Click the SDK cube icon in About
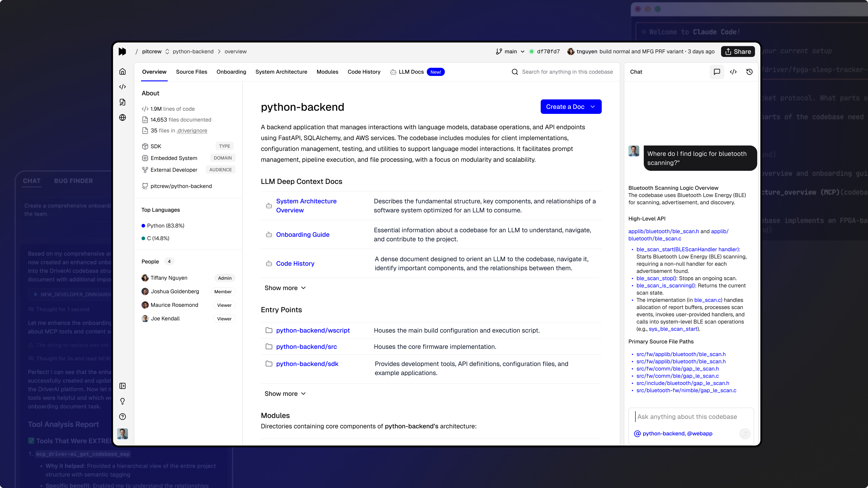 click(x=145, y=146)
